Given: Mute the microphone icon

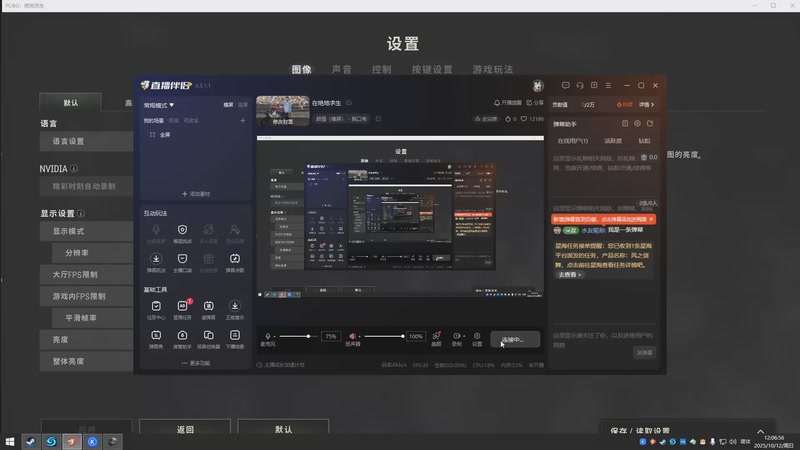Looking at the screenshot, I should 268,336.
